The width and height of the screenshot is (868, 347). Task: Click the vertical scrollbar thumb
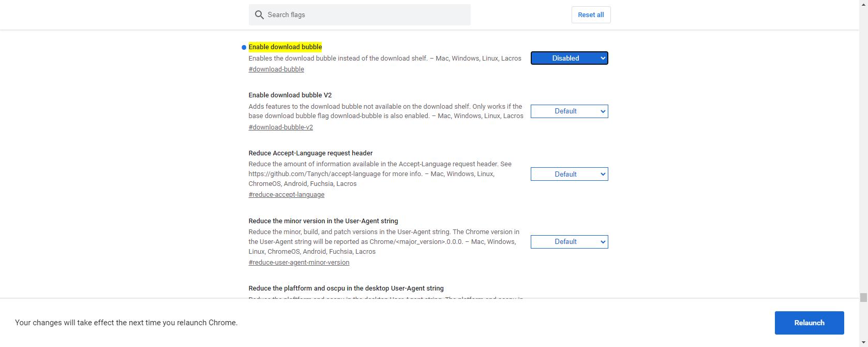pyautogui.click(x=863, y=297)
